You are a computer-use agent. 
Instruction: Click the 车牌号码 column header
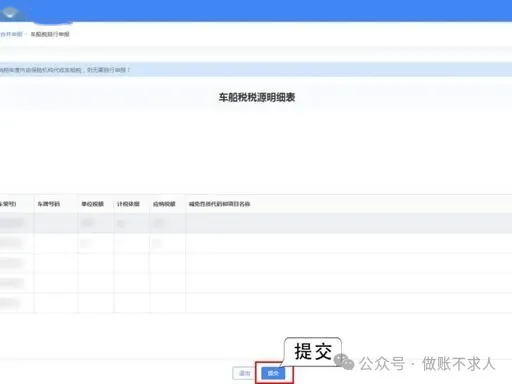point(49,204)
